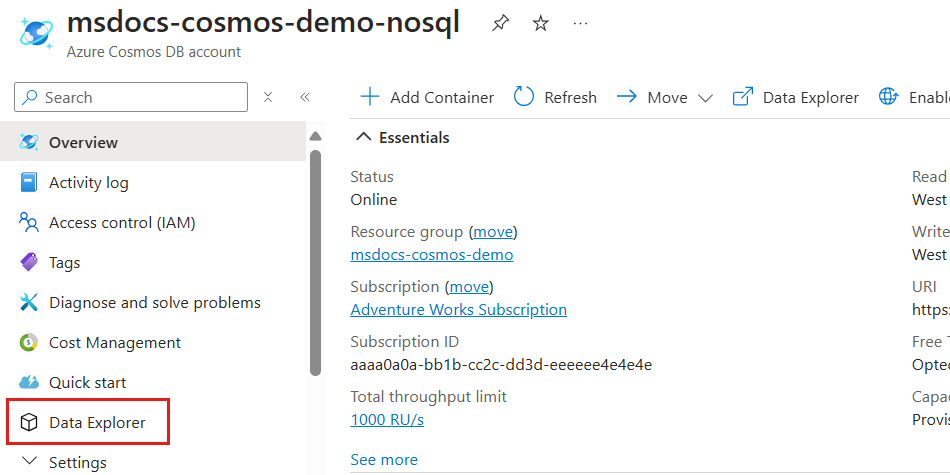Viewport: 950px width, 475px height.
Task: Open Diagnose and solve problems
Action: [154, 302]
